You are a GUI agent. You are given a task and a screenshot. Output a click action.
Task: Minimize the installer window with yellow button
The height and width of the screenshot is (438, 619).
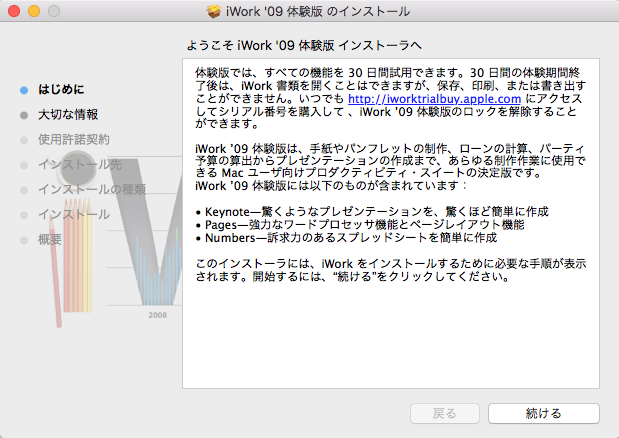(34, 11)
